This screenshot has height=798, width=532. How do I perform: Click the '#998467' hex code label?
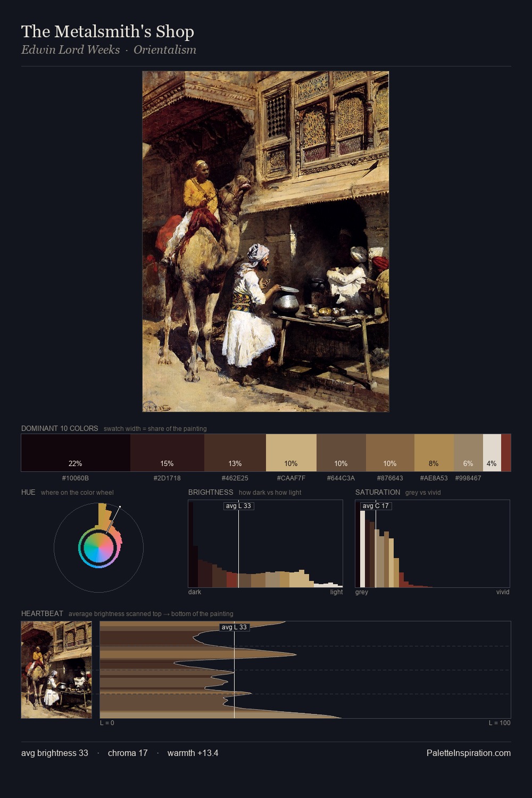click(x=468, y=478)
